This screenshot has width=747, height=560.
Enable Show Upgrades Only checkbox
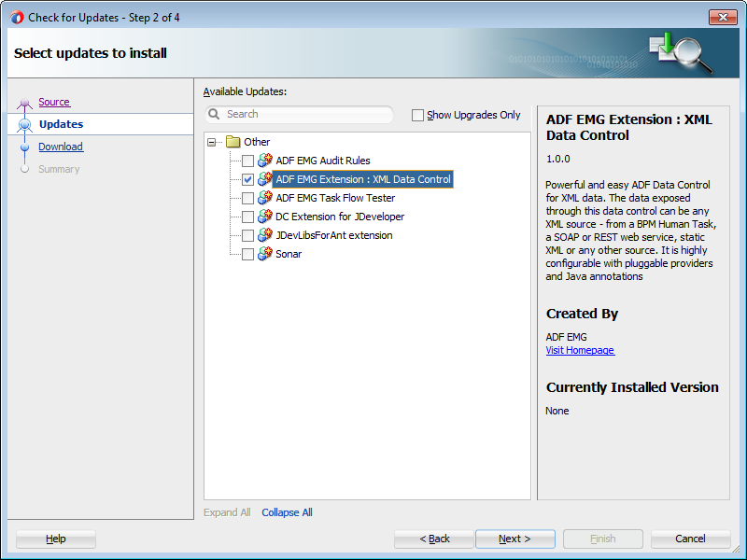(417, 115)
